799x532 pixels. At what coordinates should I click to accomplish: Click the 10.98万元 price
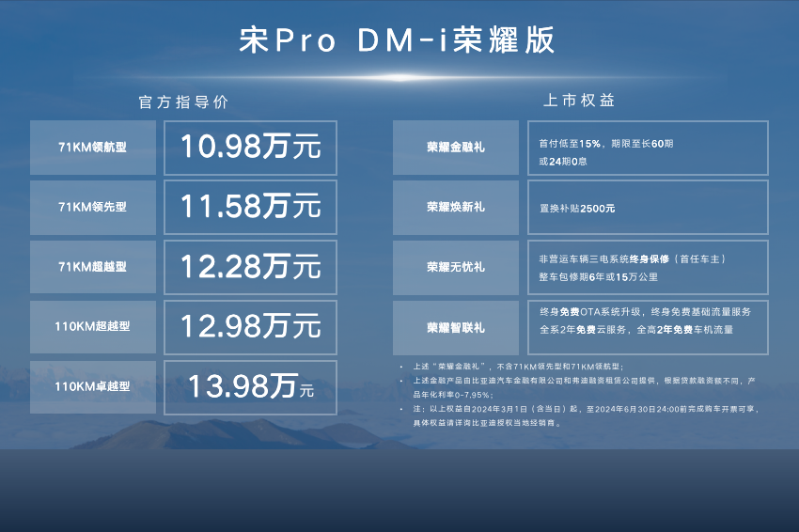click(x=251, y=147)
